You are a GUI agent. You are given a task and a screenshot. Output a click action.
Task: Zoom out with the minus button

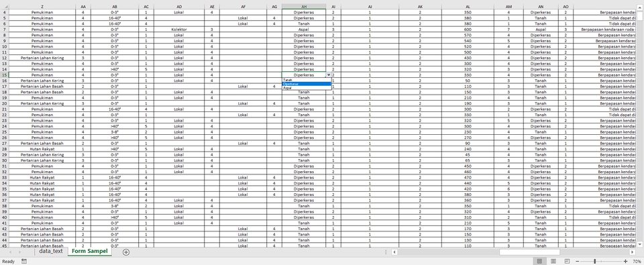(578, 261)
